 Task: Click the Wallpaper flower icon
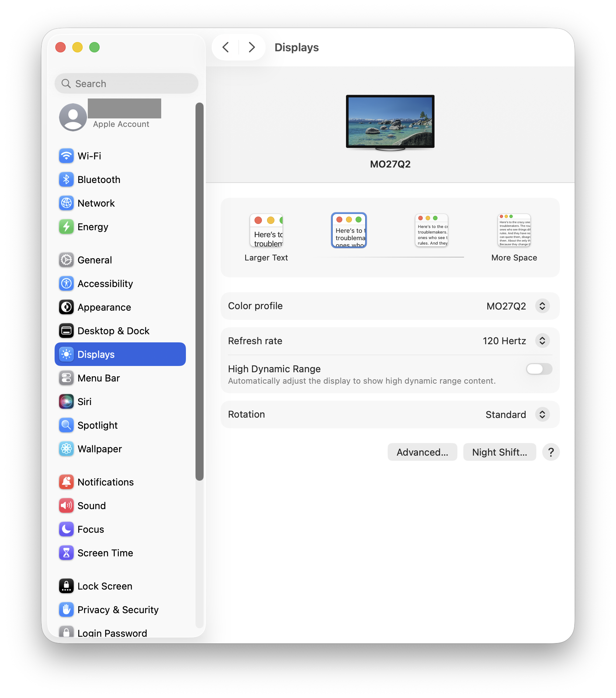tap(66, 449)
